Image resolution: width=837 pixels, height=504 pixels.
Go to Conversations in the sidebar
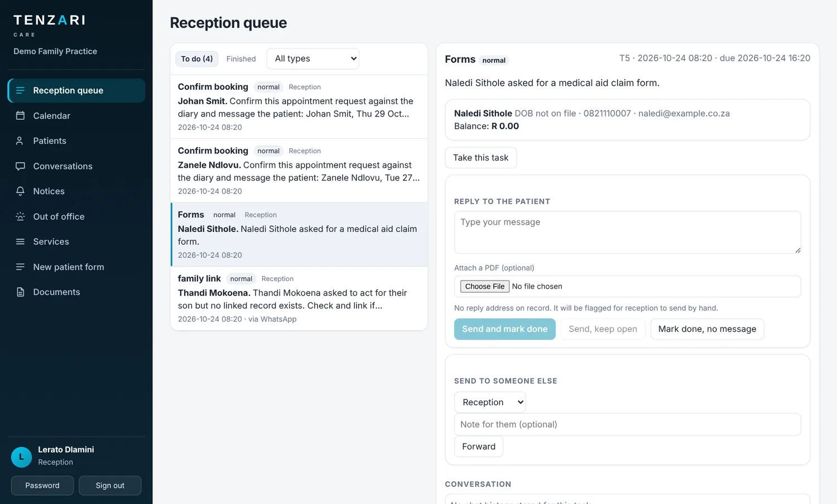(x=76, y=166)
